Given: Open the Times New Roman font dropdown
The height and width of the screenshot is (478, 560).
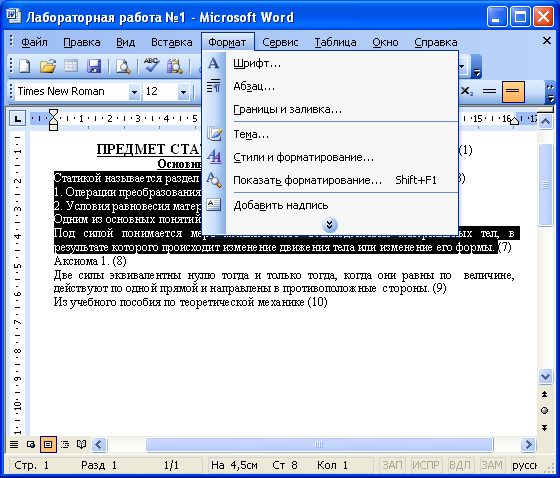Looking at the screenshot, I should (134, 92).
